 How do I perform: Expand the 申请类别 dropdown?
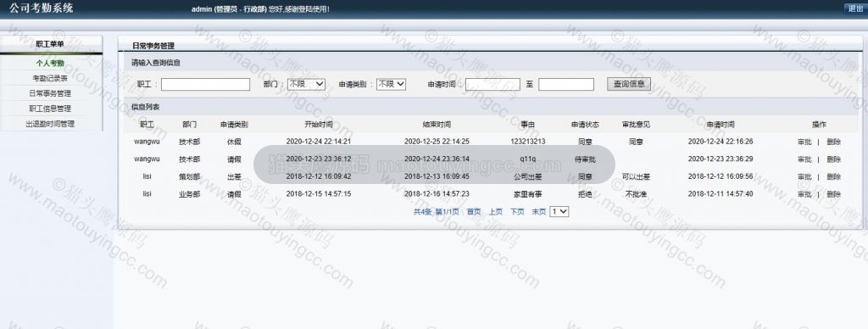[x=392, y=84]
